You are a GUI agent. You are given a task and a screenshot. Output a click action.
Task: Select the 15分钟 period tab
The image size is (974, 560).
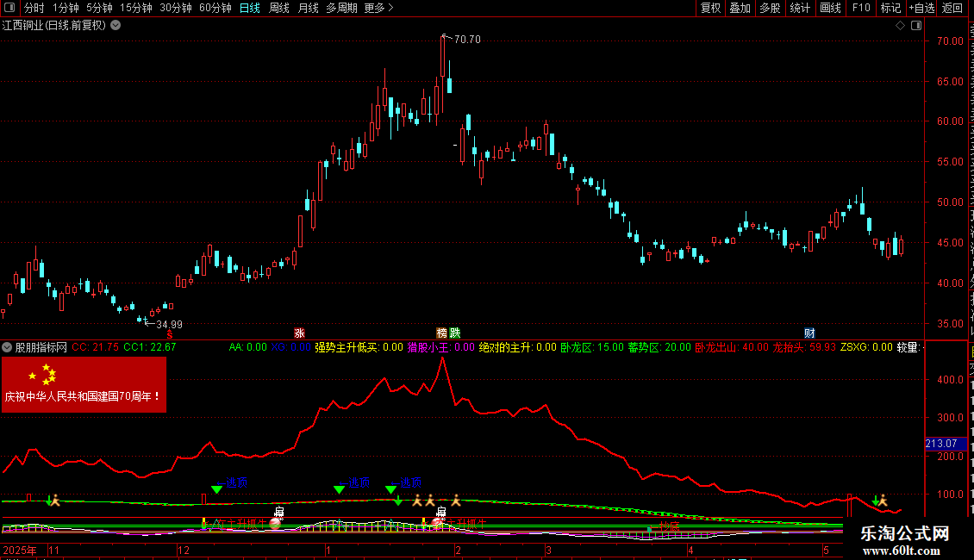(x=136, y=8)
